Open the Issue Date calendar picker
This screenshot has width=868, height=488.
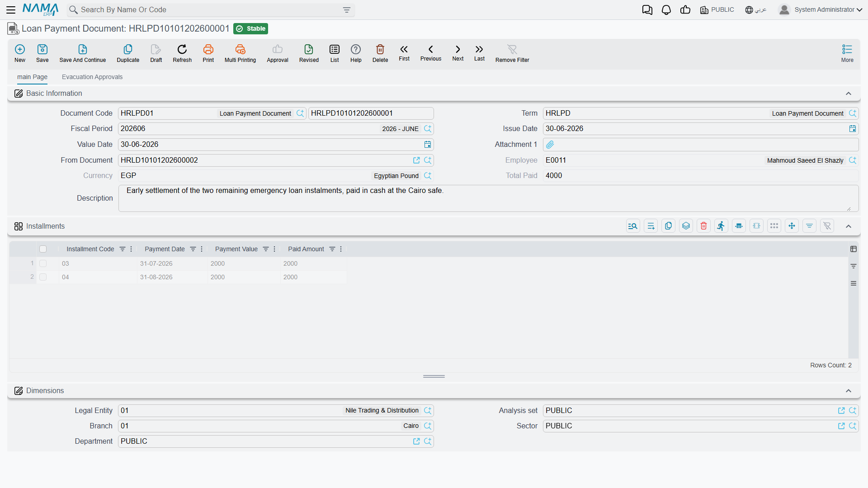(853, 129)
